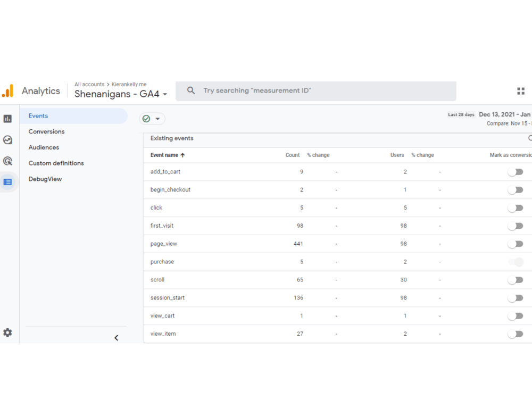Open the page_view event
Viewport: 532px width, 399px height.
coord(164,244)
